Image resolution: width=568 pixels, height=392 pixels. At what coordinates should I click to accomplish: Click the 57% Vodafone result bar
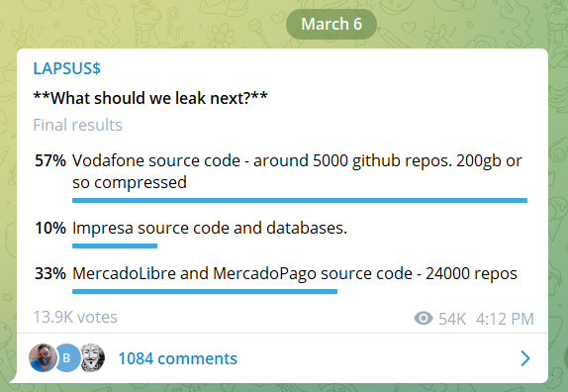pyautogui.click(x=300, y=200)
